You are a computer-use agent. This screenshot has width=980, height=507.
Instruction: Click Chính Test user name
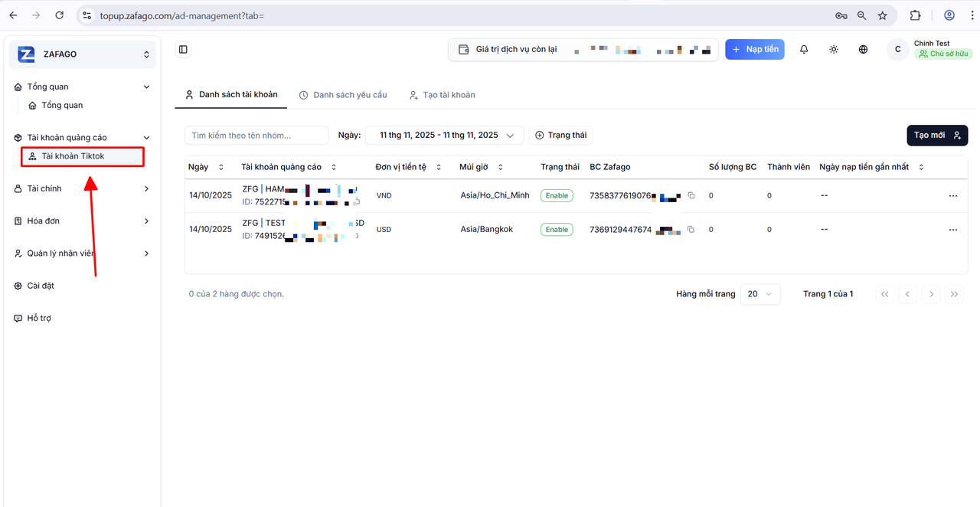point(932,44)
